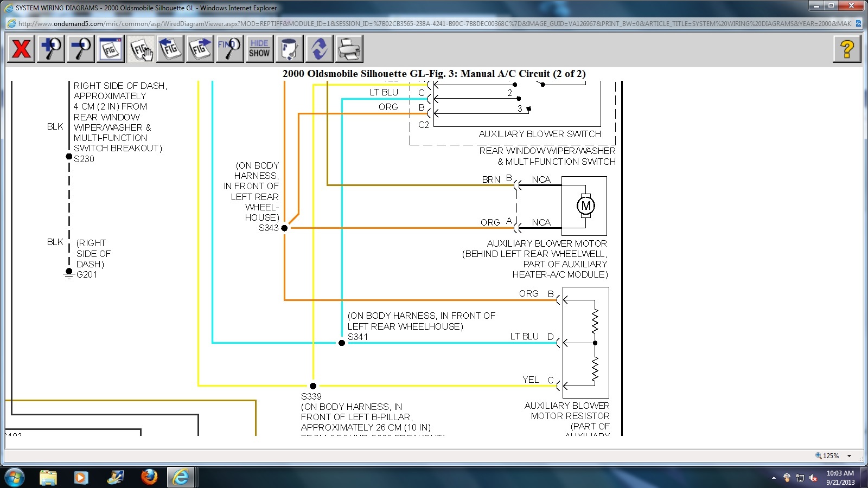Go to previous figure with left-arrow FIG icon
The image size is (868, 488).
(170, 49)
